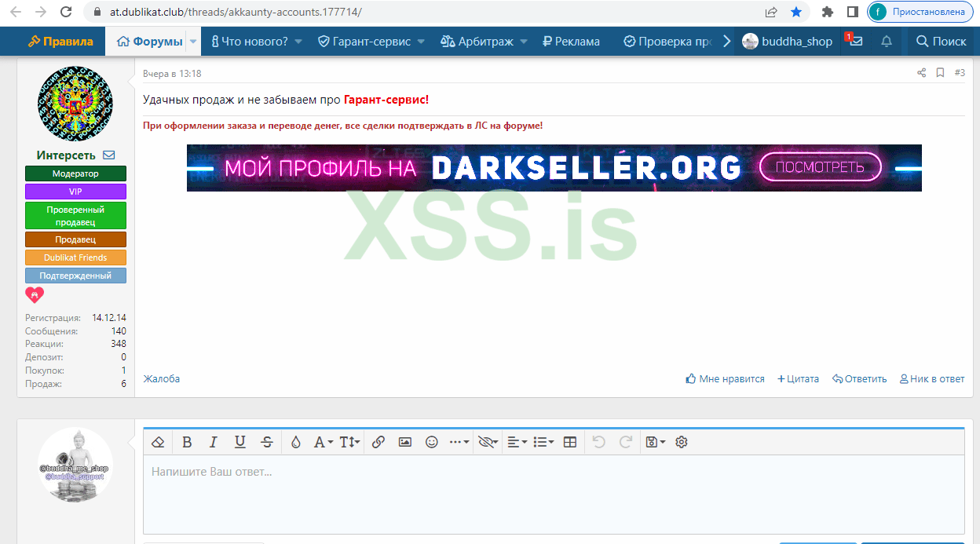The height and width of the screenshot is (544, 980).
Task: Click the navigation overflow chevron arrow
Action: click(x=726, y=42)
